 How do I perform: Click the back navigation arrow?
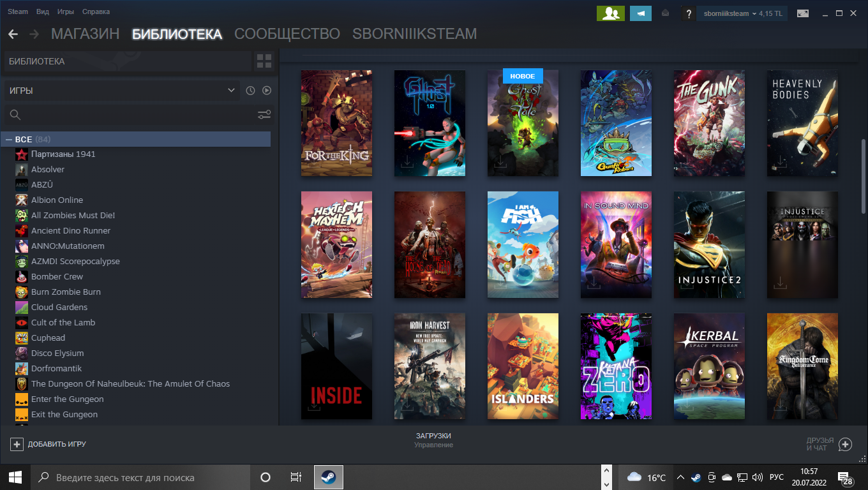tap(13, 34)
